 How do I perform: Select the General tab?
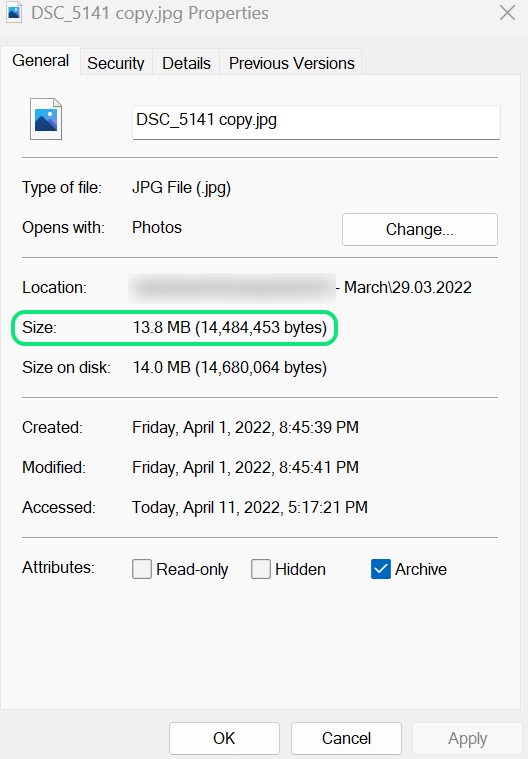point(41,61)
